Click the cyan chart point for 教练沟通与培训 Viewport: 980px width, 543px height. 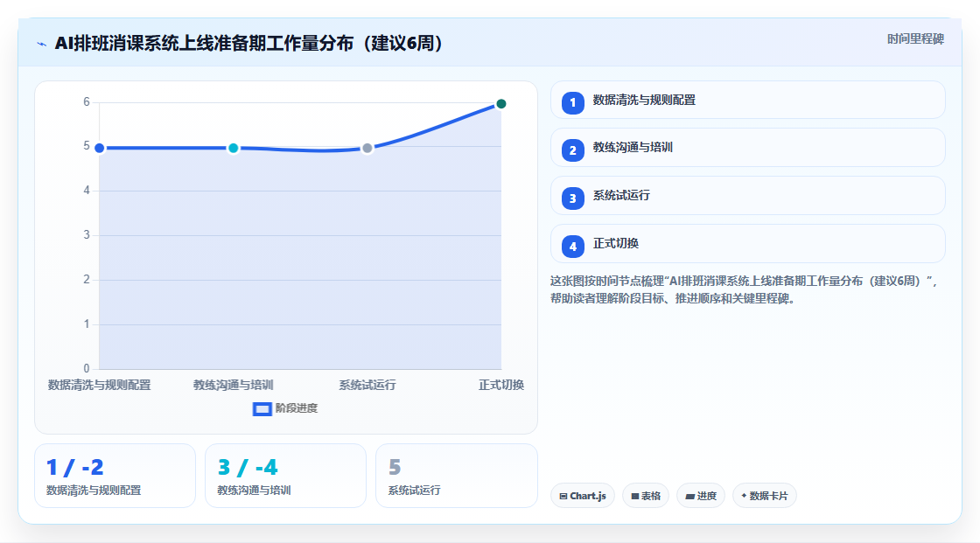pos(233,148)
